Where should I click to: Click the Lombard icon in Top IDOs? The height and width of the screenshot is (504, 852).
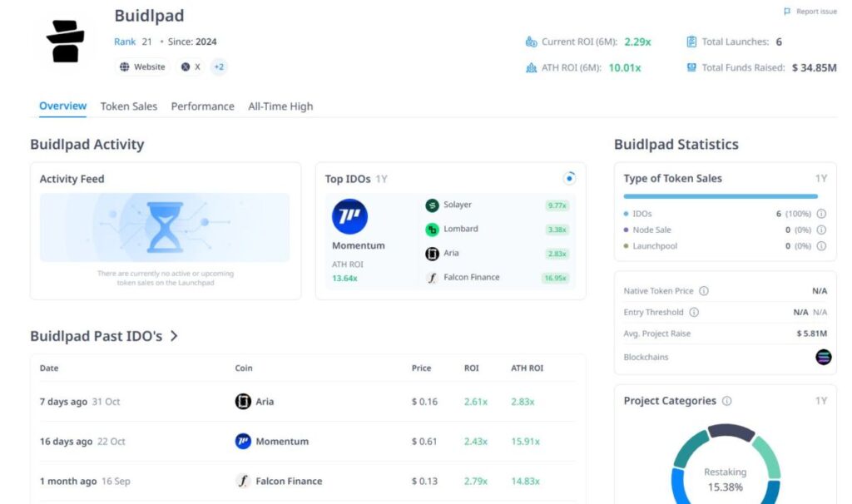click(432, 230)
